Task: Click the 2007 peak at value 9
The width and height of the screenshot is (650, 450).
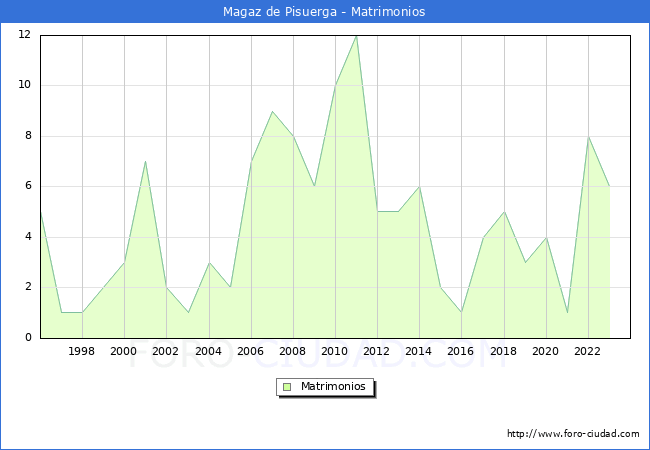Action: pos(272,111)
